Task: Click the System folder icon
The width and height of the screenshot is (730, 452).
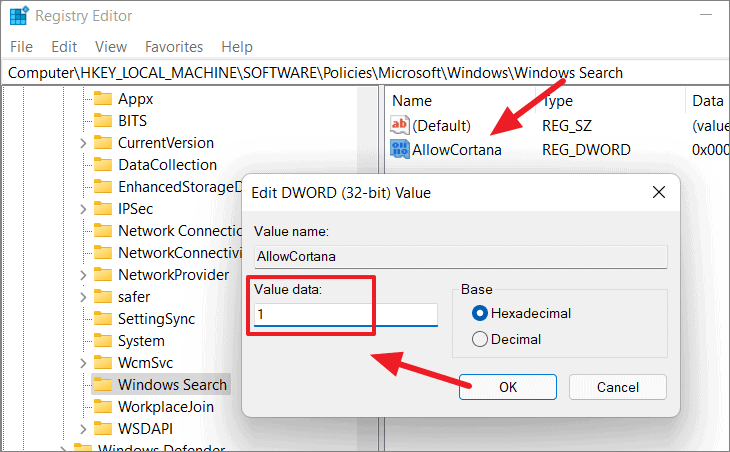Action: 103,341
